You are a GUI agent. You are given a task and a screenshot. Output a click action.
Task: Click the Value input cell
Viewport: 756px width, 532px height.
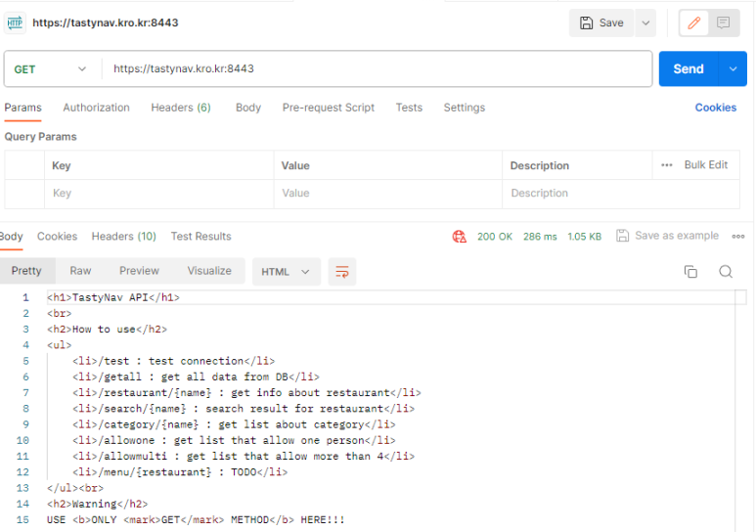388,194
